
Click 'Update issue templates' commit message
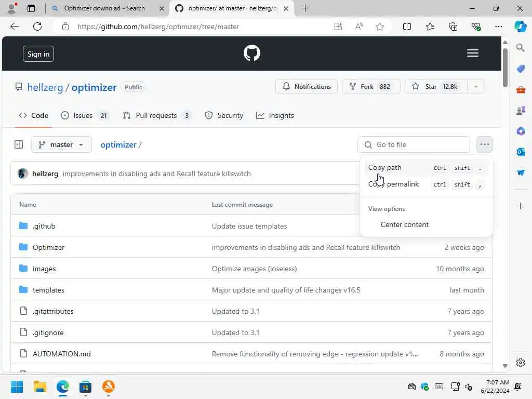click(249, 227)
